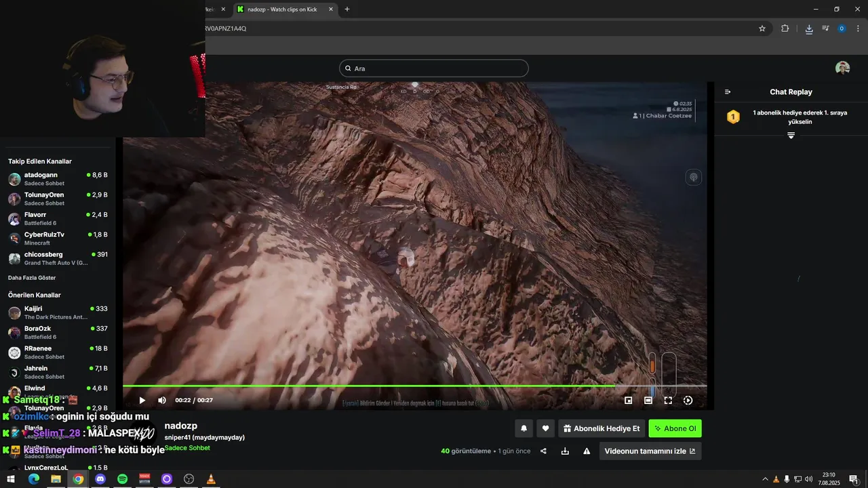
Task: Open a new Chrome tab
Action: pyautogui.click(x=347, y=9)
